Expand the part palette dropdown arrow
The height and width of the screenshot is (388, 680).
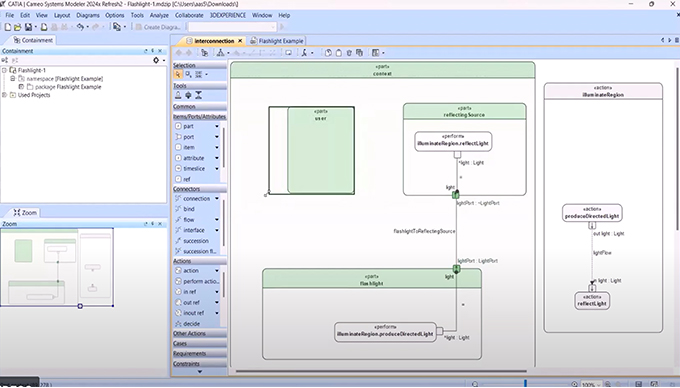coord(217,126)
